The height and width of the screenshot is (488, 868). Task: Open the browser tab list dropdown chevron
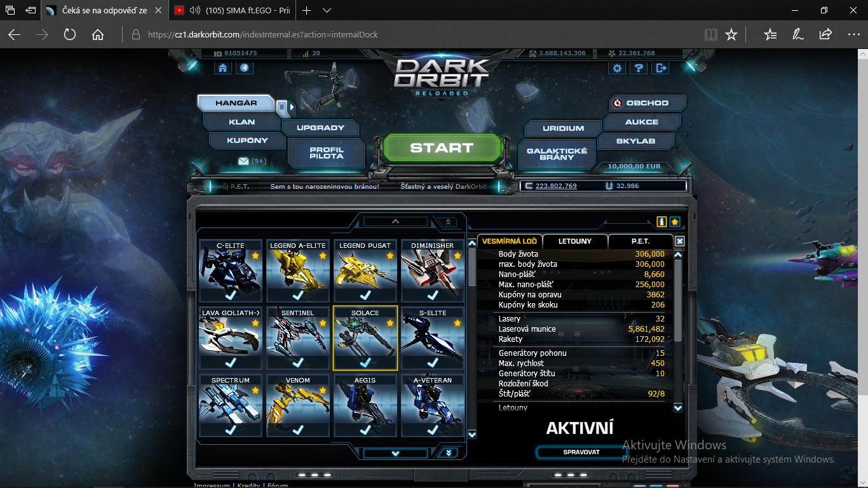(x=327, y=11)
